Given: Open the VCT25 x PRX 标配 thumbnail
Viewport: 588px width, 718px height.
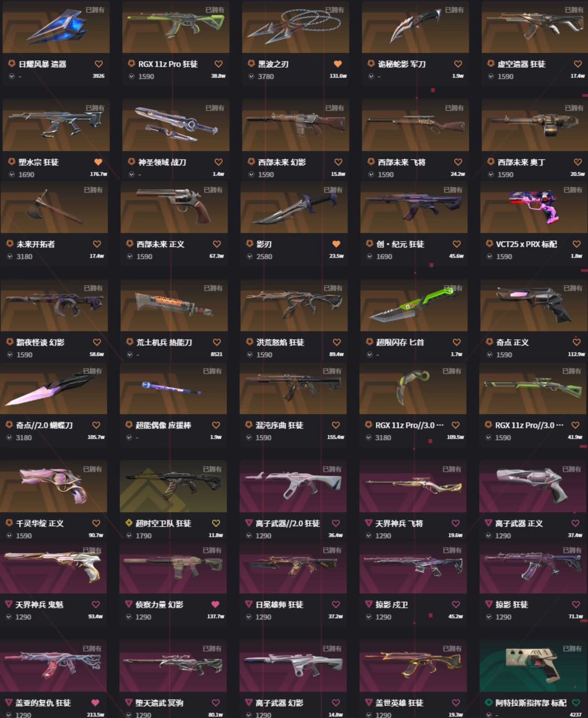Looking at the screenshot, I should click(534, 207).
